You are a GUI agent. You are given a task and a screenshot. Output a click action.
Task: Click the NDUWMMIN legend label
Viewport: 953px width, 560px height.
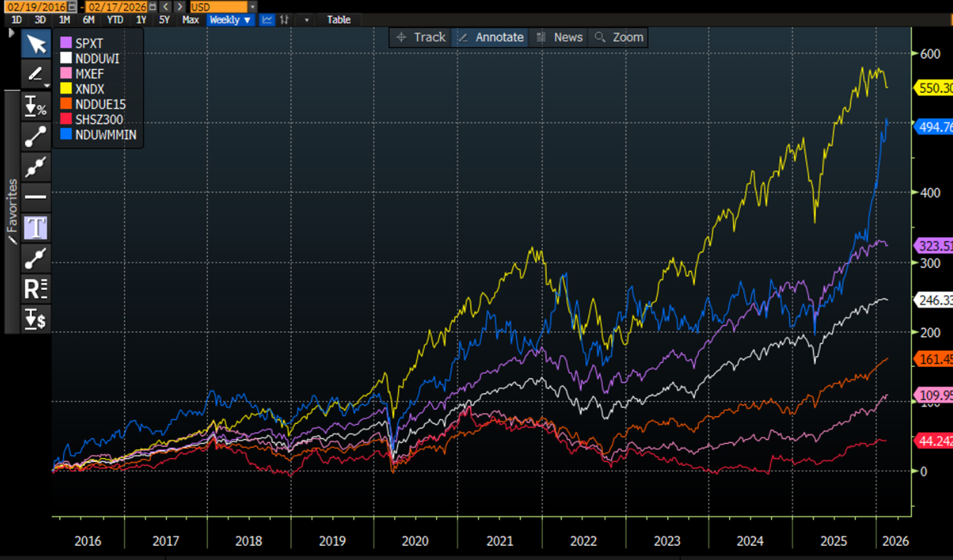point(106,135)
